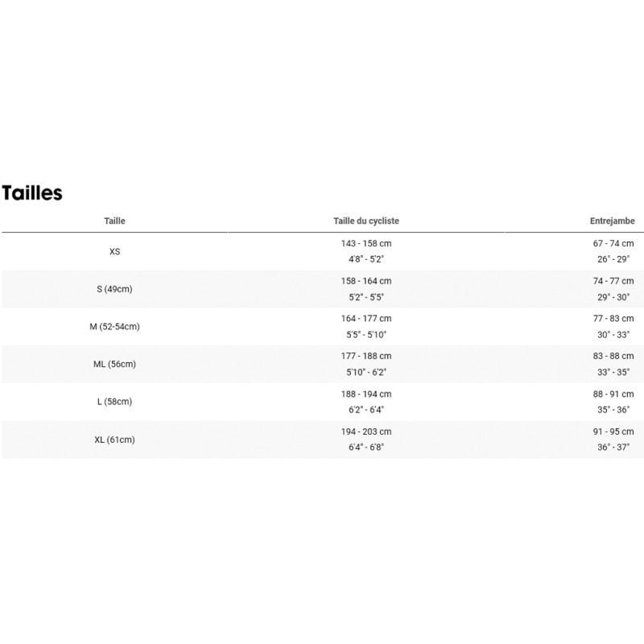Choose the M (52-54cm) size label
The height and width of the screenshot is (644, 644).
[115, 327]
